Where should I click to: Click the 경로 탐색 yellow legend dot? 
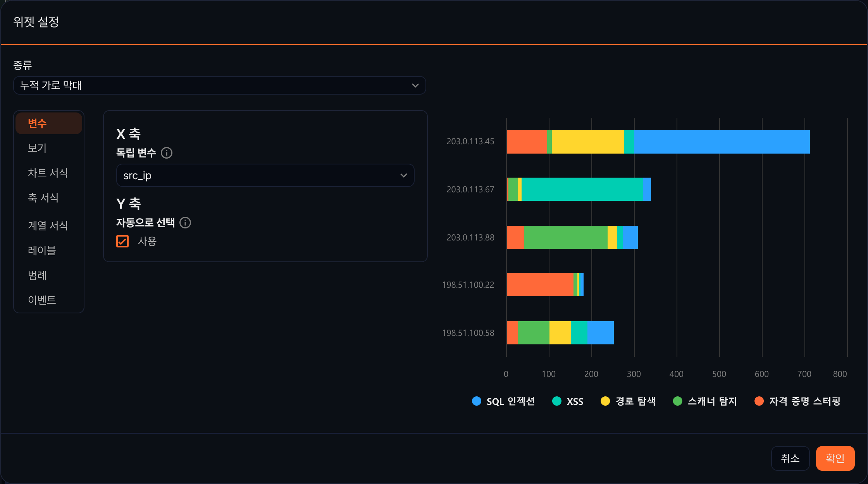click(x=605, y=401)
